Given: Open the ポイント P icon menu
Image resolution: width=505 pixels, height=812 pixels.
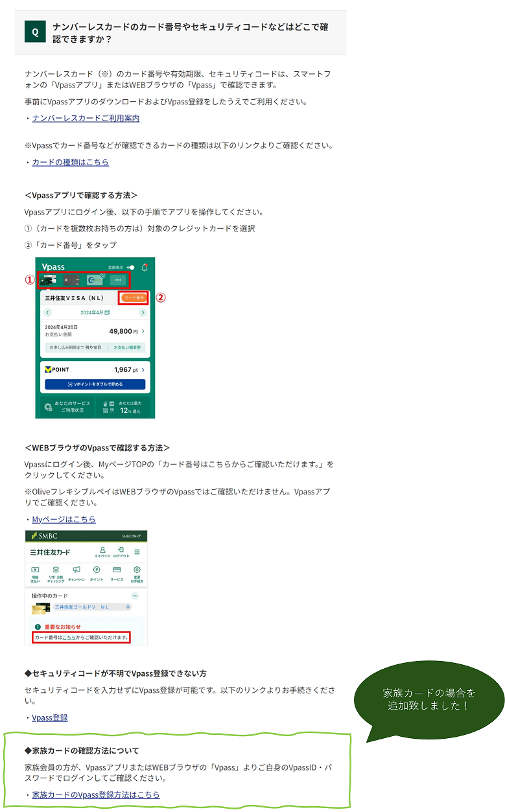Looking at the screenshot, I should [97, 574].
